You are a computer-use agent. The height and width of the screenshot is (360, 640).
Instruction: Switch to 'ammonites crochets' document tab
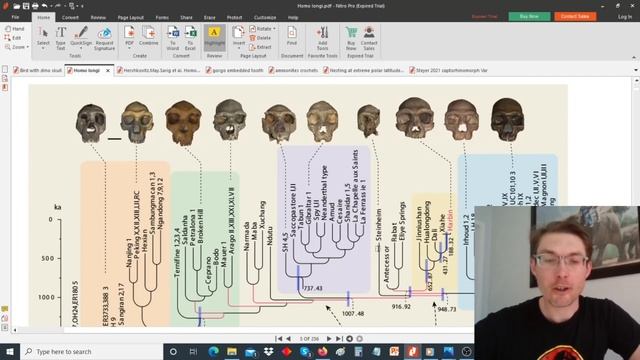pyautogui.click(x=293, y=71)
